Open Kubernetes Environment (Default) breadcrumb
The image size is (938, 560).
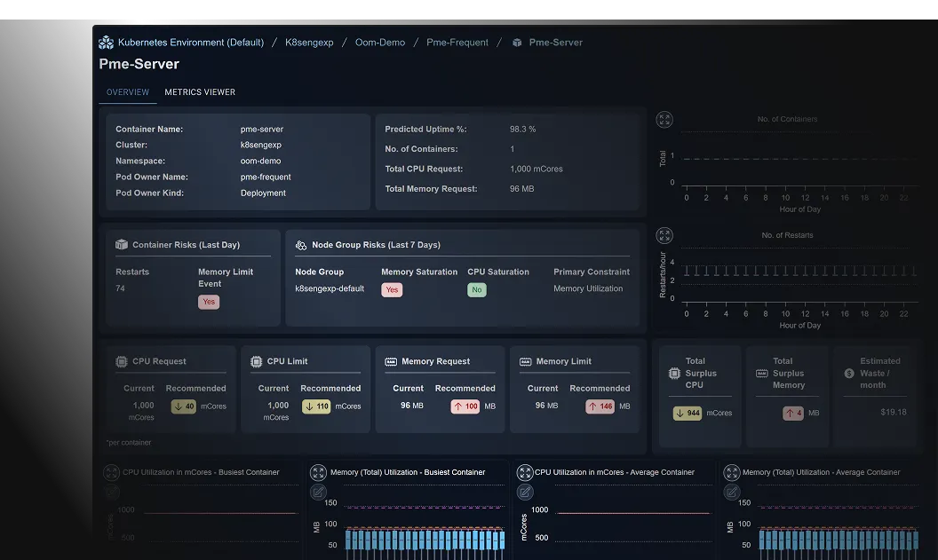191,43
